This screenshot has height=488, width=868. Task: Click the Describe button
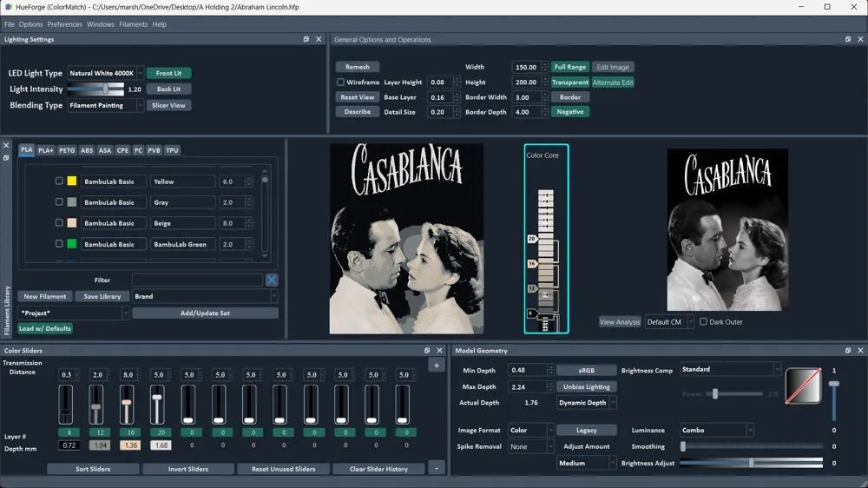coord(358,112)
